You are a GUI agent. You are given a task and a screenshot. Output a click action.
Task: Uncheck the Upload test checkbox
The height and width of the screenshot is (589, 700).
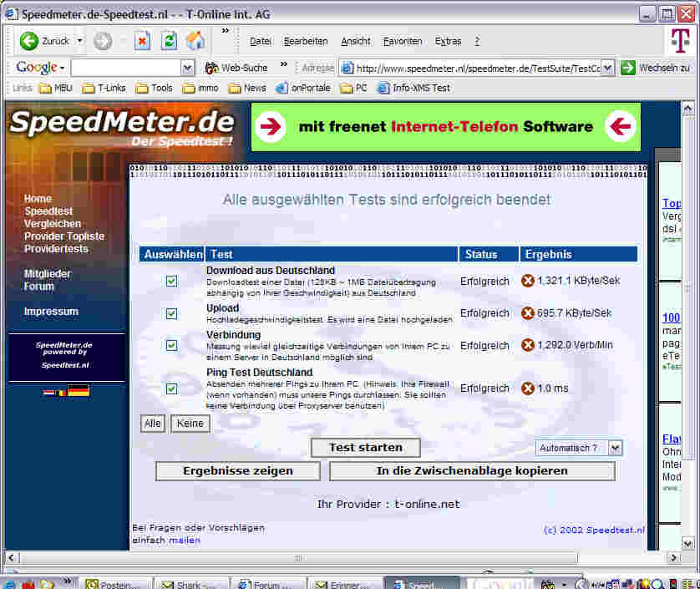pyautogui.click(x=171, y=313)
